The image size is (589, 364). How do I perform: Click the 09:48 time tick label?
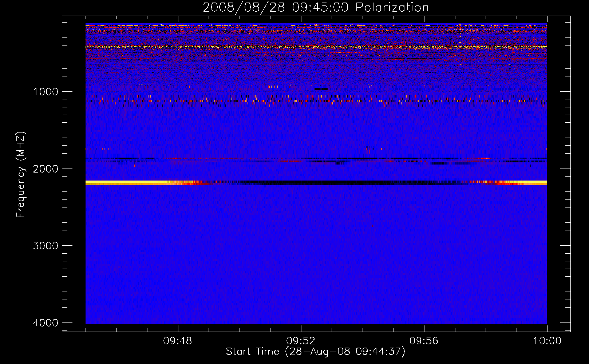click(177, 341)
